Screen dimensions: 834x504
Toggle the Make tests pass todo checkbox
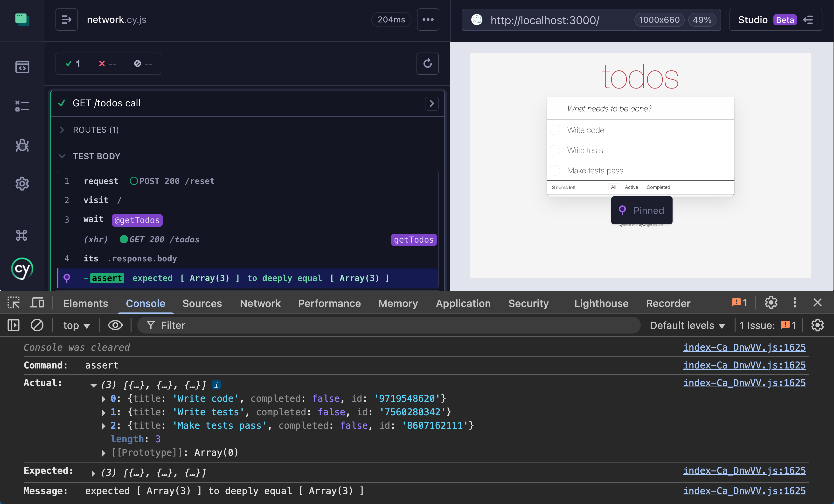(555, 170)
